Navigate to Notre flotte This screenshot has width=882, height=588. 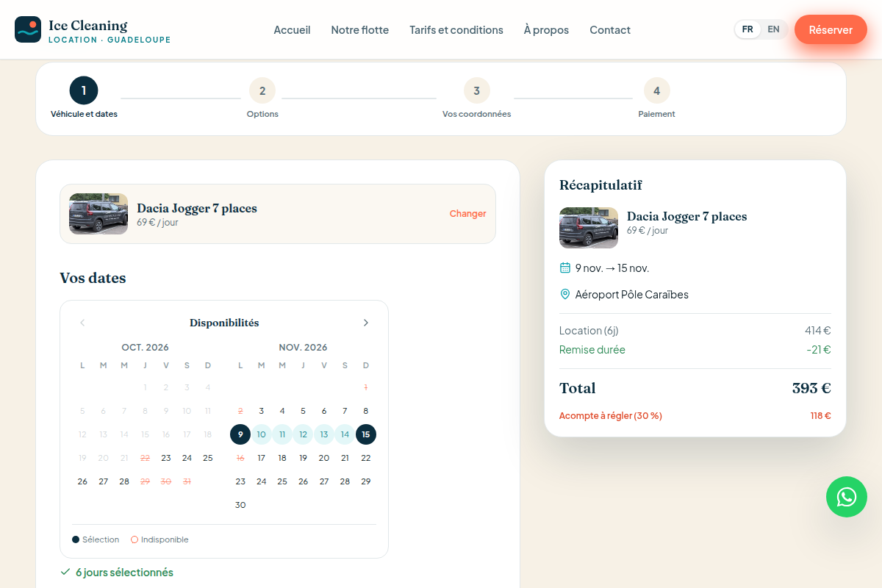pyautogui.click(x=359, y=30)
